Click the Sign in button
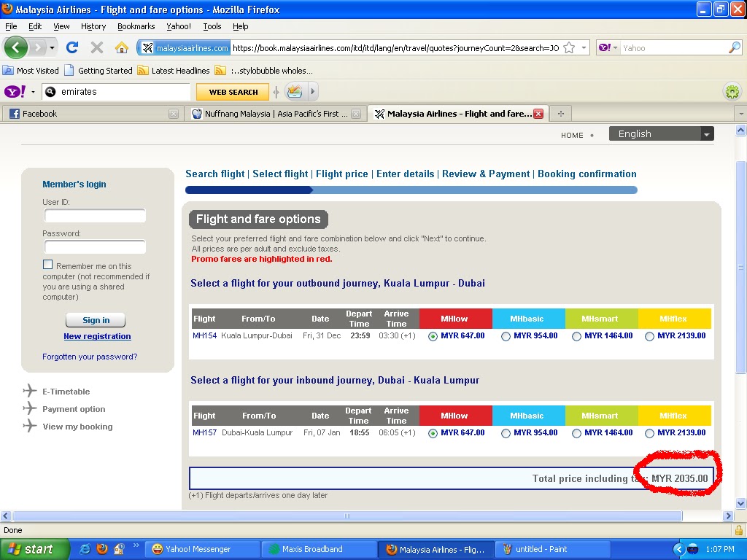Viewport: 747px width, 560px height. (x=96, y=320)
